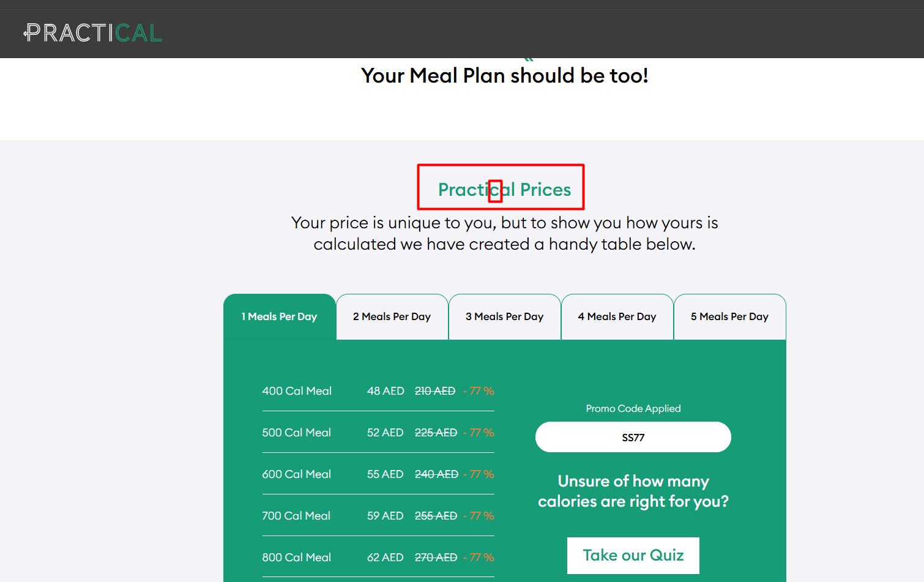Select the 1 Meals Per Day tab
This screenshot has height=582, width=924.
(x=280, y=317)
